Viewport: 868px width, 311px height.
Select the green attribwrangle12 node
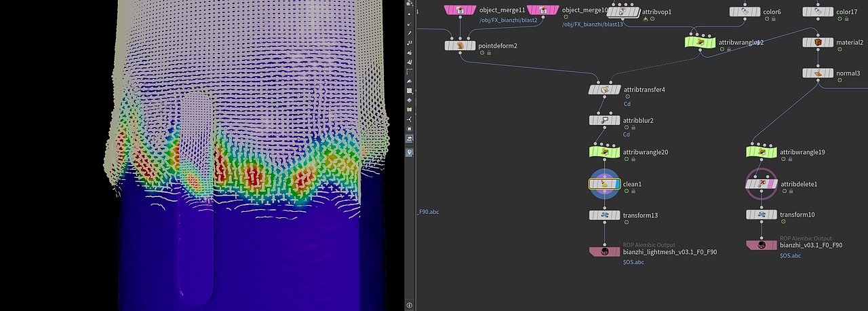tap(701, 42)
